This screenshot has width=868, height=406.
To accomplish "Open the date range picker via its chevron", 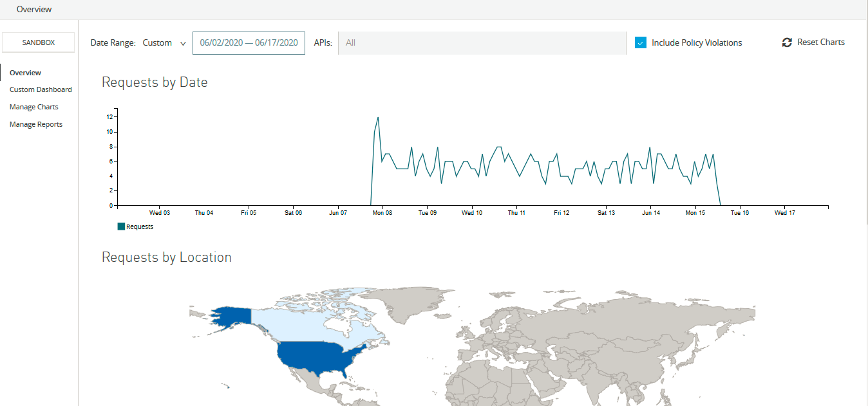I will (x=184, y=42).
